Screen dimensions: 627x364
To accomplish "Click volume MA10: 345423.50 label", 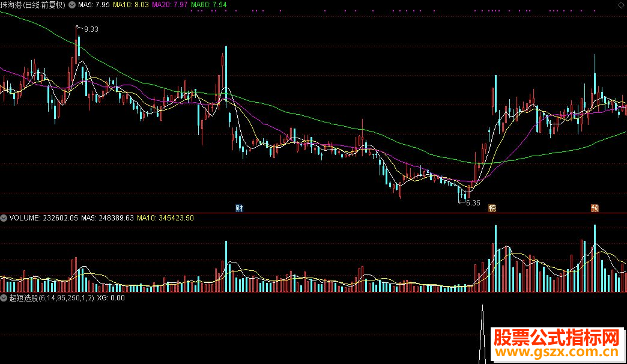I will (x=165, y=218).
